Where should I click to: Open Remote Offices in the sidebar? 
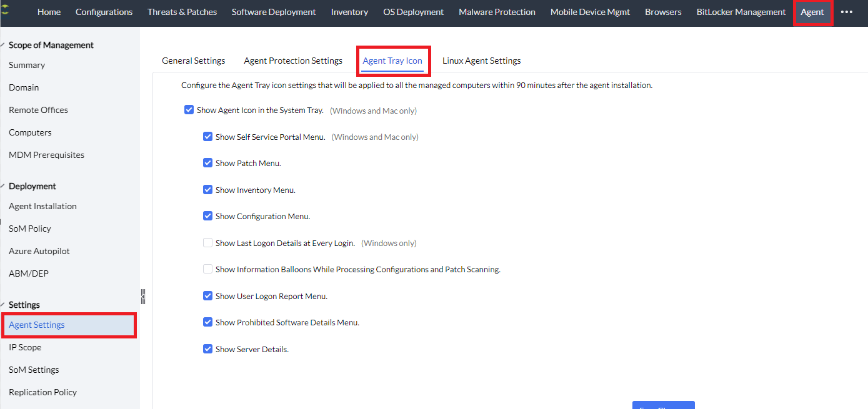pos(38,110)
